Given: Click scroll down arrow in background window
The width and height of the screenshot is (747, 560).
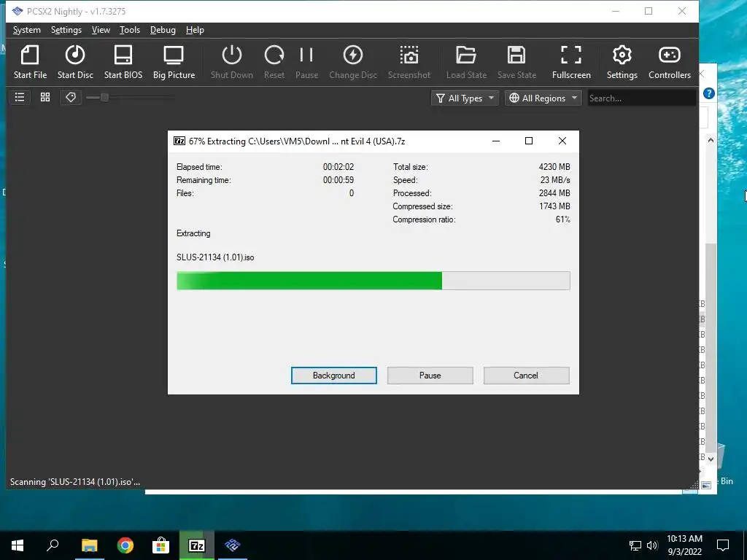Looking at the screenshot, I should [711, 459].
